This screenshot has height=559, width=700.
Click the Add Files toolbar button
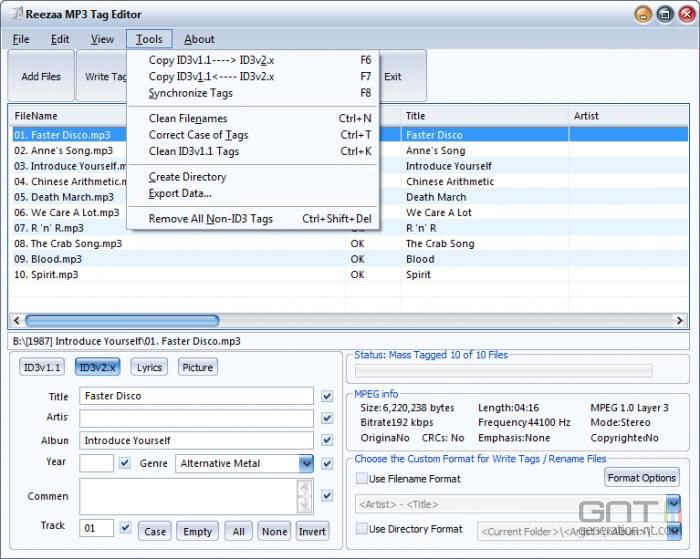pos(41,76)
